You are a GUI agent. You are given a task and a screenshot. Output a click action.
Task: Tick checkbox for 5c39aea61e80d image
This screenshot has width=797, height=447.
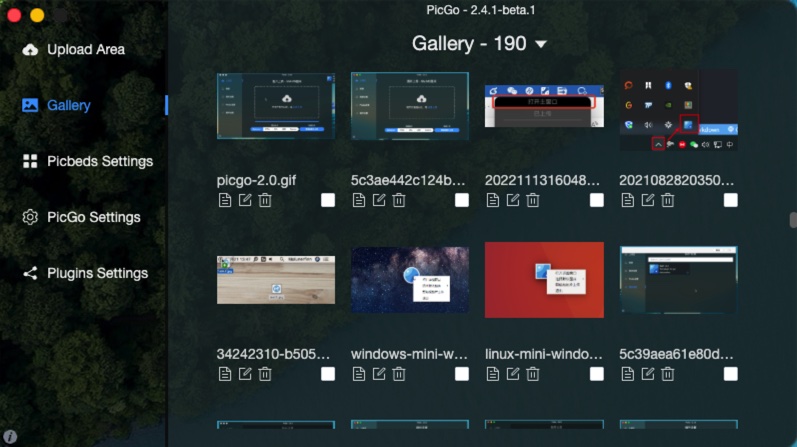pyautogui.click(x=730, y=374)
